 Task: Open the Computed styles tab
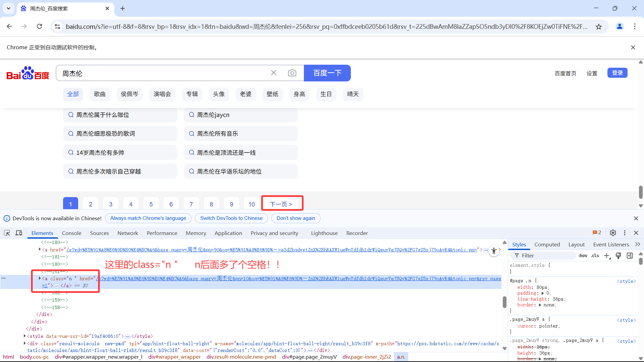547,244
